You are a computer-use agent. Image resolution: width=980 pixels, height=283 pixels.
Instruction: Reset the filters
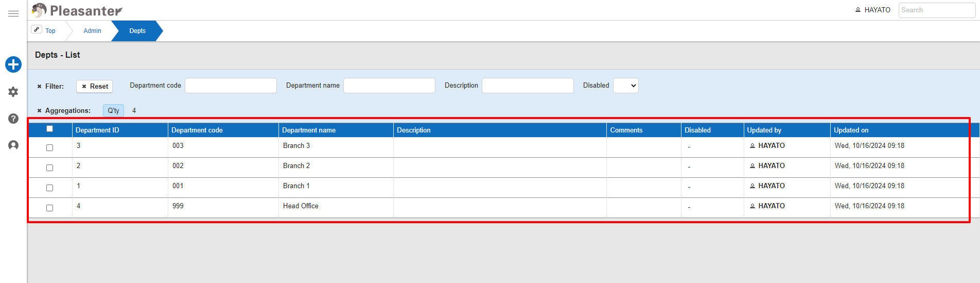[95, 87]
